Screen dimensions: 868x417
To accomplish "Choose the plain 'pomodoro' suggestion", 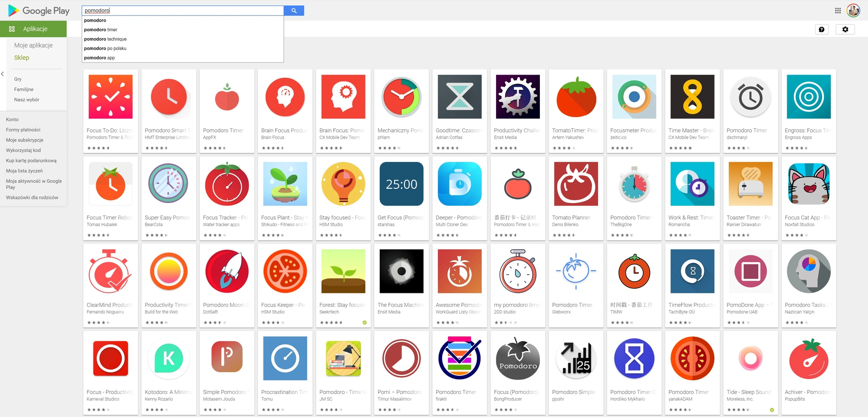I will point(183,20).
